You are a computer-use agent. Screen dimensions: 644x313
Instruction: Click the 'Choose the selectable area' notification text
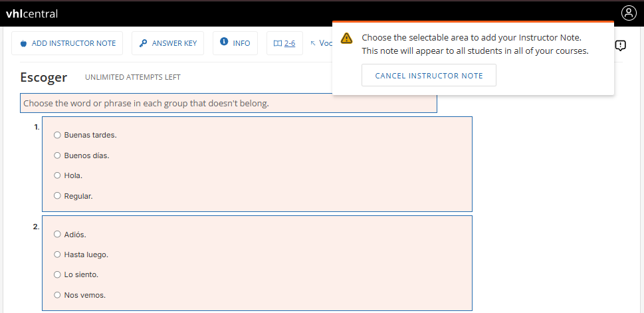[471, 38]
